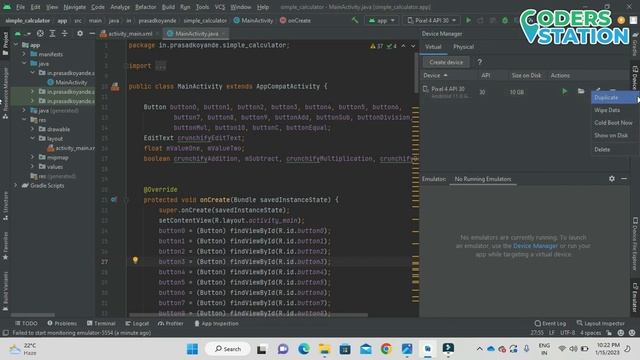
Task: Click Select Opened File target icon
Action: click(x=40, y=33)
